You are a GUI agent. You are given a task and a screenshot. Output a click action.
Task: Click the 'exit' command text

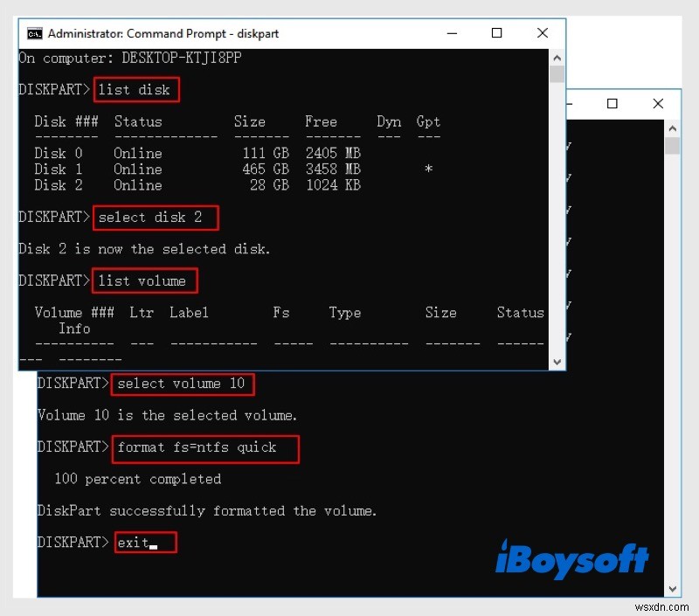(x=134, y=543)
